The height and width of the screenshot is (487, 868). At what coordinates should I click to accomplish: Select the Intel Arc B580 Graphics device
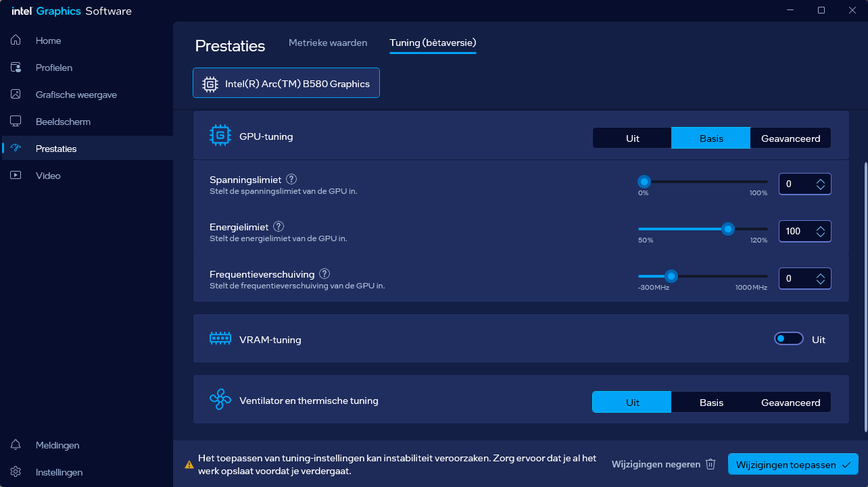tap(286, 83)
